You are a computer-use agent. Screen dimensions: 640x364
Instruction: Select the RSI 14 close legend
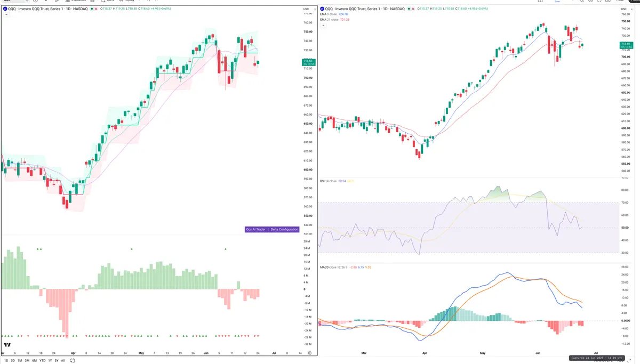[x=328, y=181]
